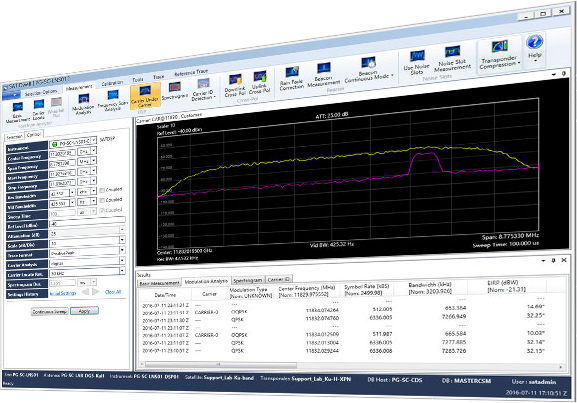
Task: Start the Downlink Cross Pol measurement
Action: pyautogui.click(x=235, y=85)
